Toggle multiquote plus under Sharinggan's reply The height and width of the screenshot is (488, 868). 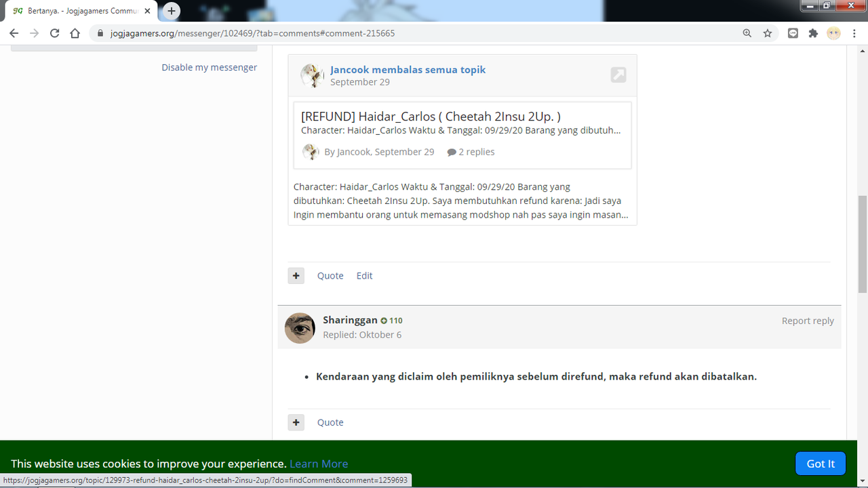pyautogui.click(x=296, y=422)
